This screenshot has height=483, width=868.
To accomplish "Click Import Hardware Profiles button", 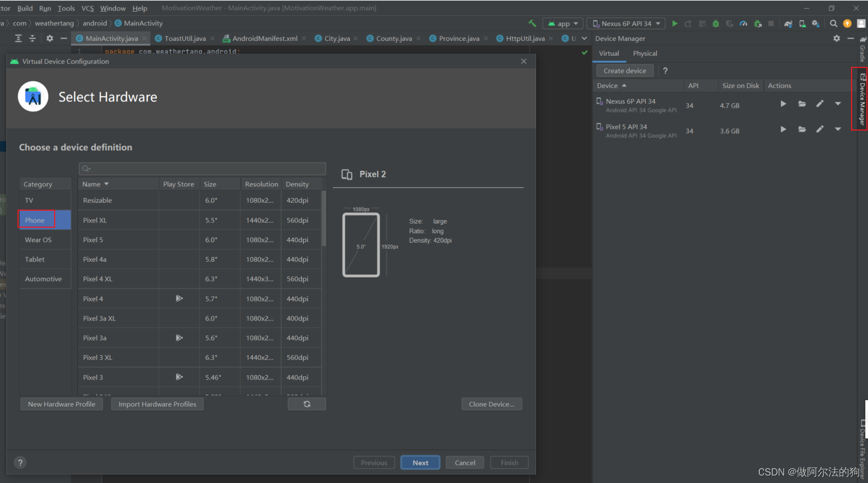I will pos(157,404).
